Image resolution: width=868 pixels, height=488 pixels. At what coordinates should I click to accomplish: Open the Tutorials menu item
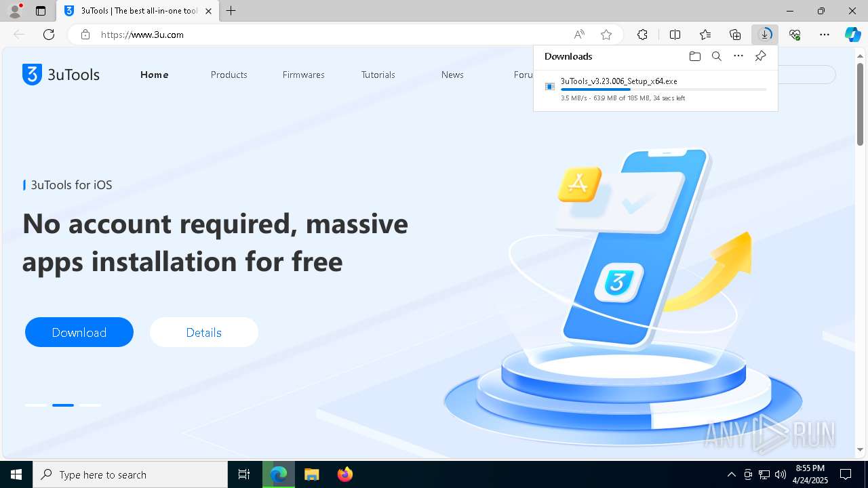(378, 75)
